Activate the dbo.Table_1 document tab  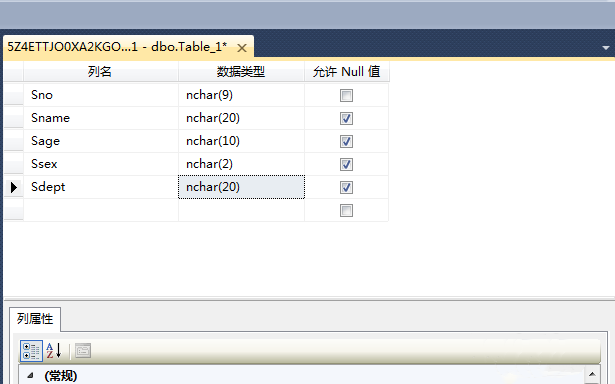pyautogui.click(x=117, y=47)
